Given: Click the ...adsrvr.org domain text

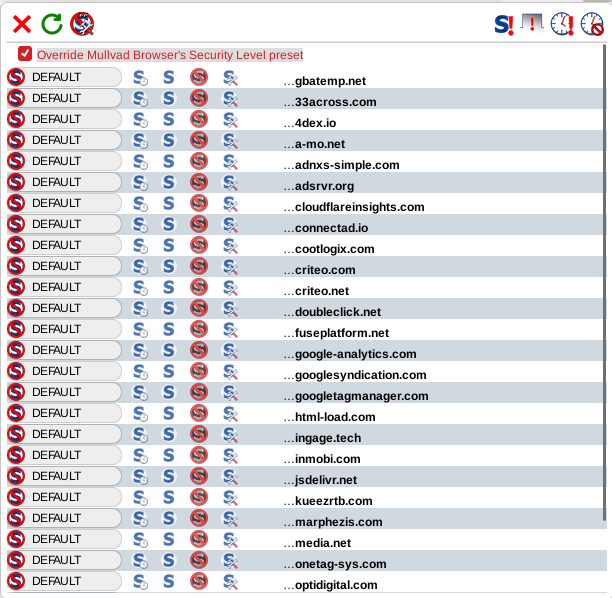Looking at the screenshot, I should coord(319,186).
